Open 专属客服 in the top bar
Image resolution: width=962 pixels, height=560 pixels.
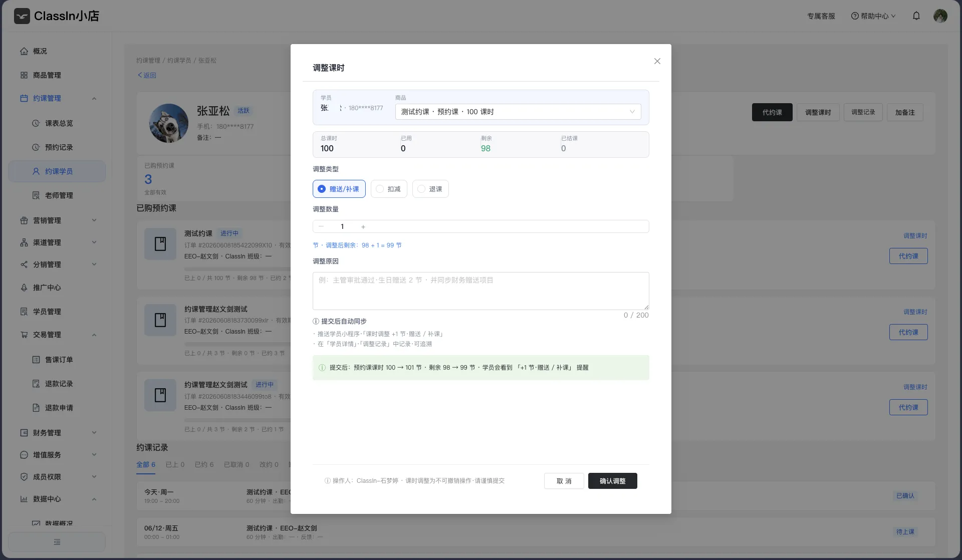point(821,16)
